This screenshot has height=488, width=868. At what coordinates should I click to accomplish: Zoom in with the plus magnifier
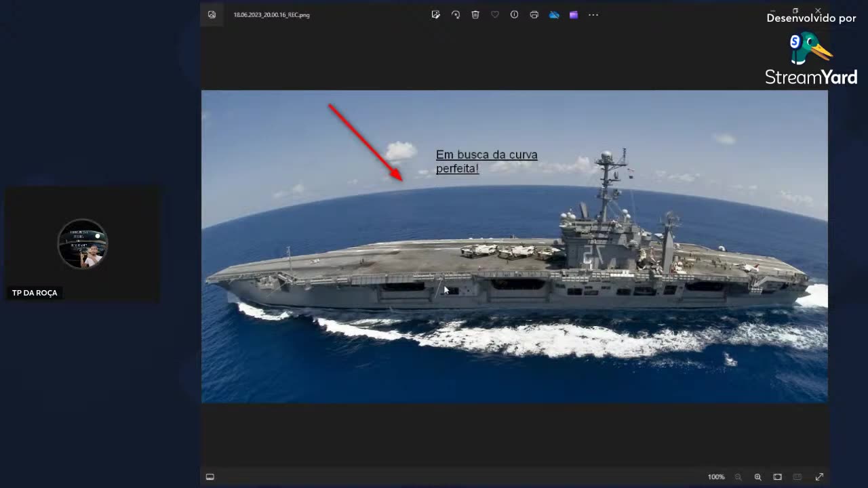click(x=758, y=477)
